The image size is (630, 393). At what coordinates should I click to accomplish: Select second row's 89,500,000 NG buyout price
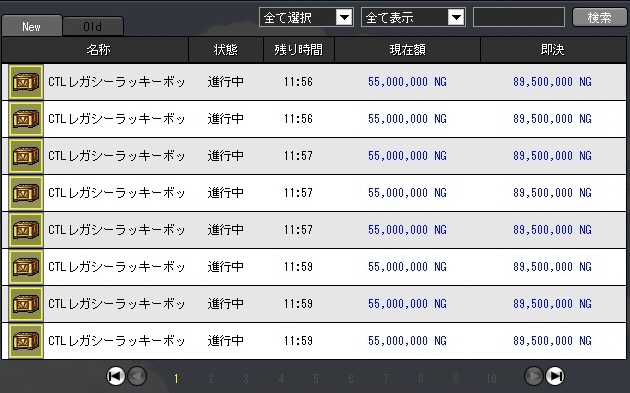pyautogui.click(x=552, y=119)
